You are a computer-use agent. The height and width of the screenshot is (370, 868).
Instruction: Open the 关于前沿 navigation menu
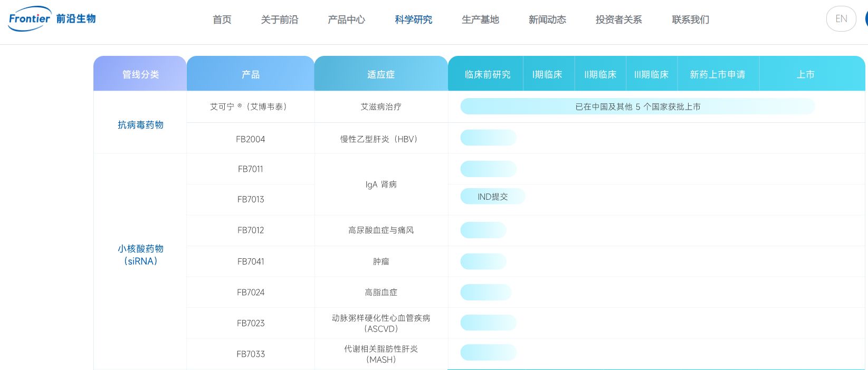tap(279, 20)
